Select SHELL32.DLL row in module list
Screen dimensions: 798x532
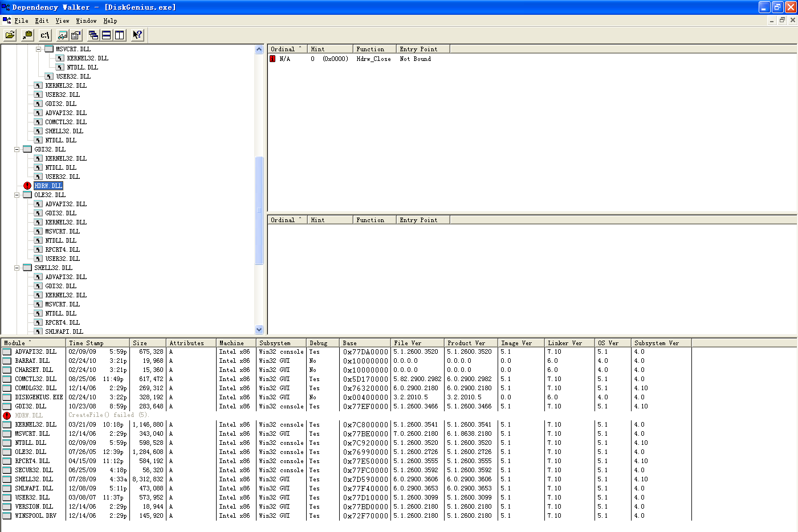pos(346,479)
